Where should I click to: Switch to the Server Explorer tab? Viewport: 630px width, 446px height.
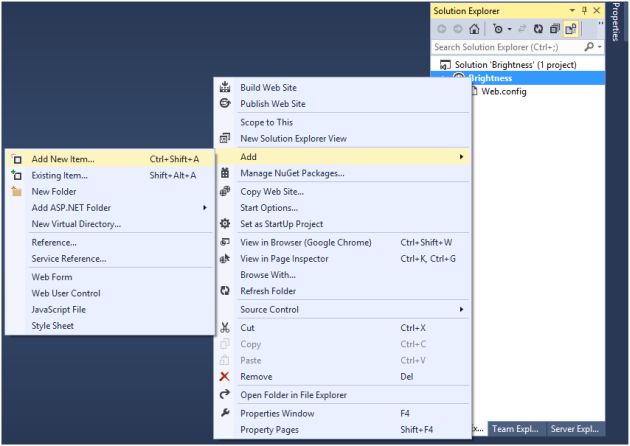coord(575,429)
